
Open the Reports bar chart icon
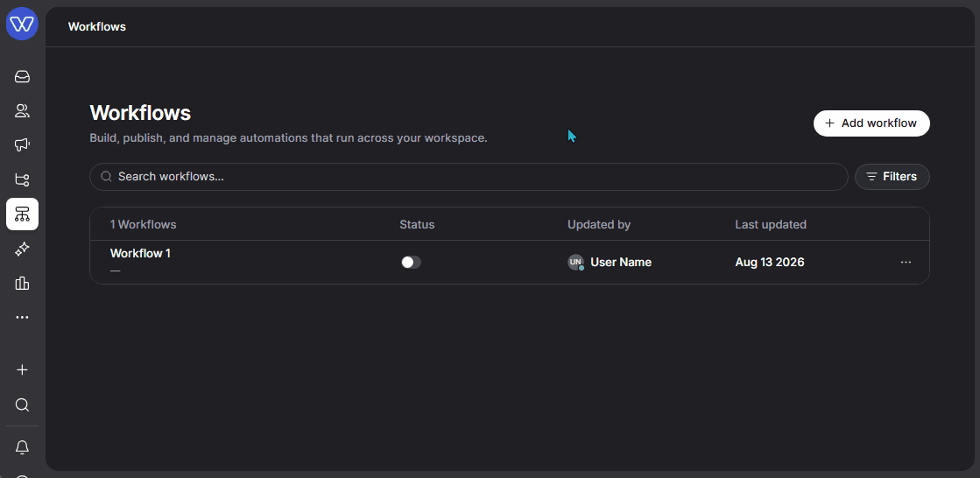(x=22, y=283)
